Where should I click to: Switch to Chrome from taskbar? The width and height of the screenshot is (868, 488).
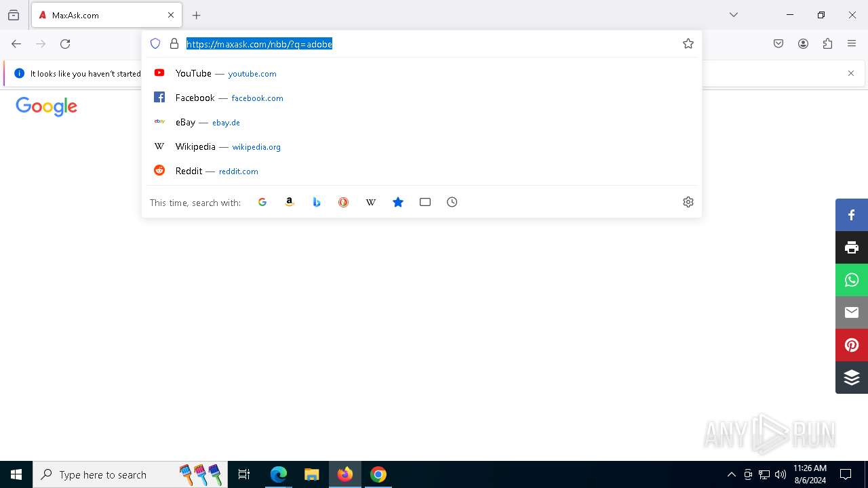tap(378, 474)
